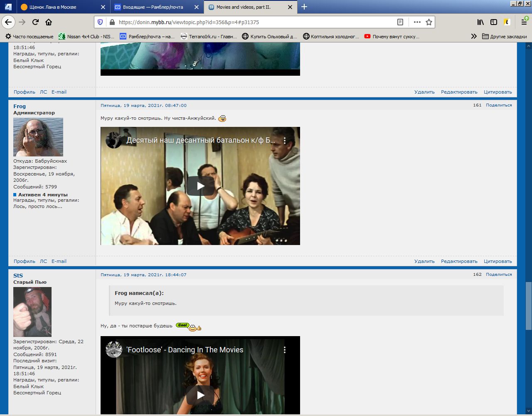Open the Часто посещаемые bookmark
This screenshot has width=532, height=416.
click(29, 36)
